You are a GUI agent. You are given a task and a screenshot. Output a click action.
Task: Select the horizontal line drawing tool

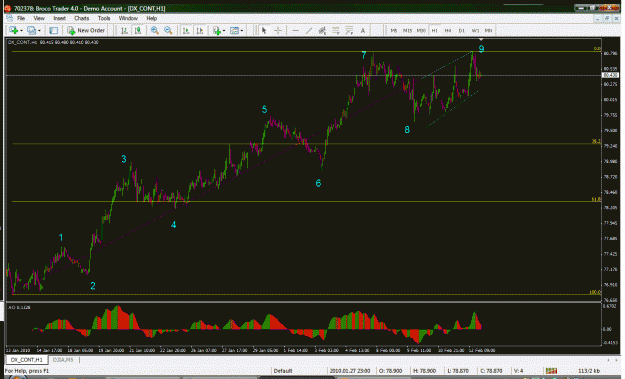295,30
